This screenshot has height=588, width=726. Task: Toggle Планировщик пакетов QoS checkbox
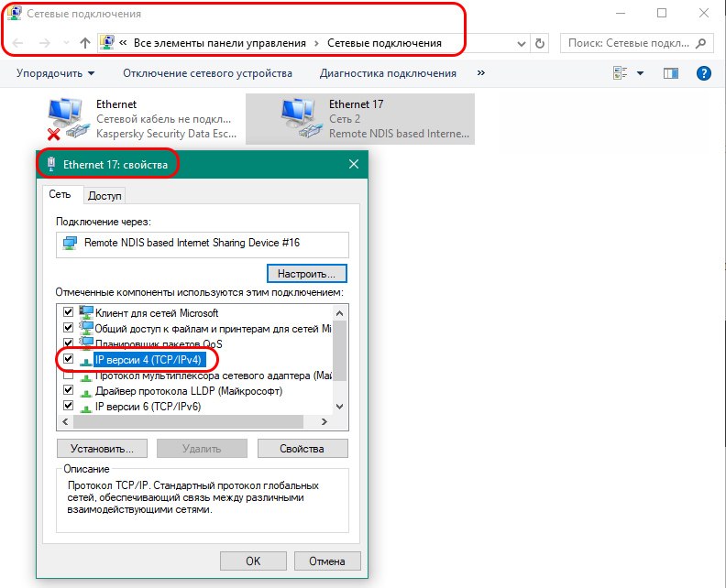tap(68, 343)
